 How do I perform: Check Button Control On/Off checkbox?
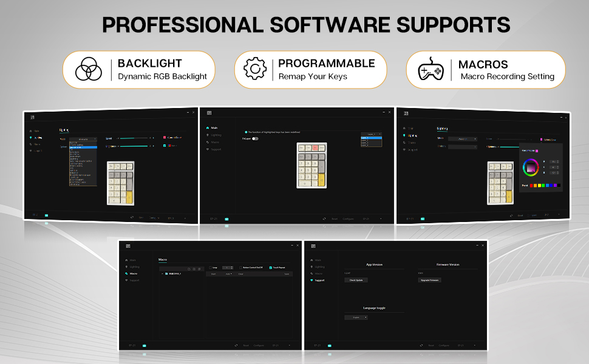241,268
